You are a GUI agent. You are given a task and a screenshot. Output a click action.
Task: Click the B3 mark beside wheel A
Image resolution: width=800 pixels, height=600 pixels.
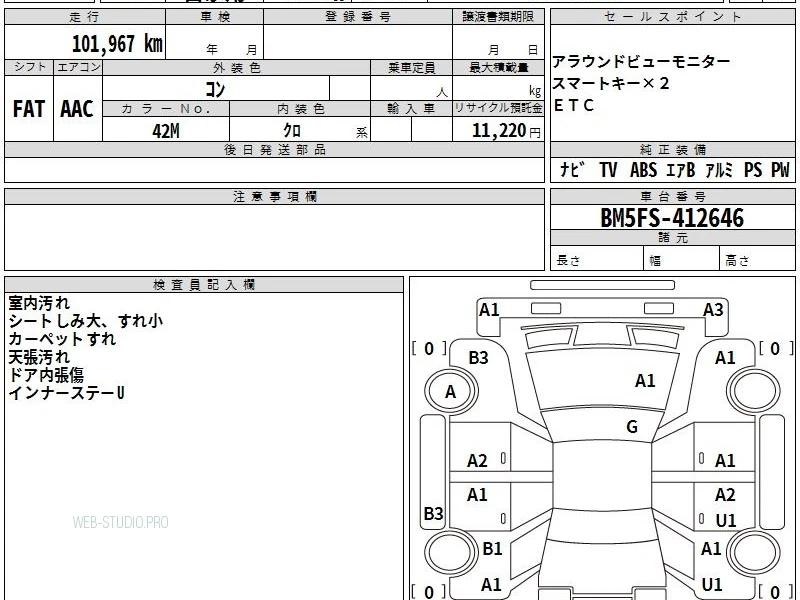[x=478, y=358]
